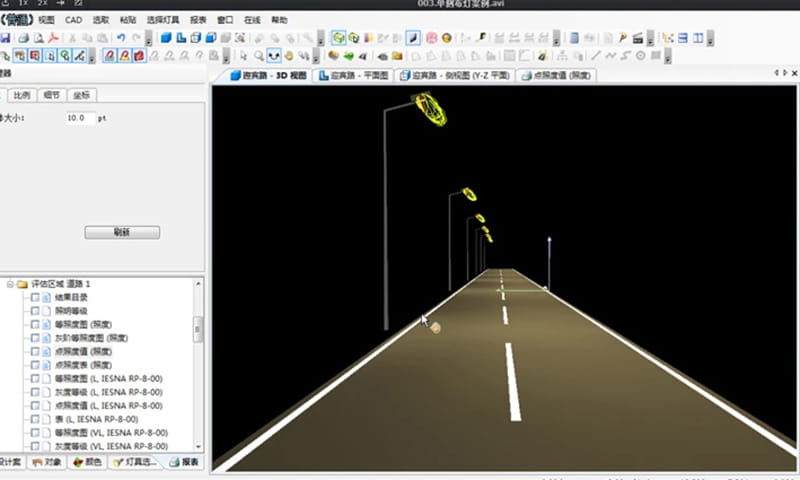Screen dimensions: 800x480
Task: Click the first red magnet snap icon
Action: pos(109,56)
